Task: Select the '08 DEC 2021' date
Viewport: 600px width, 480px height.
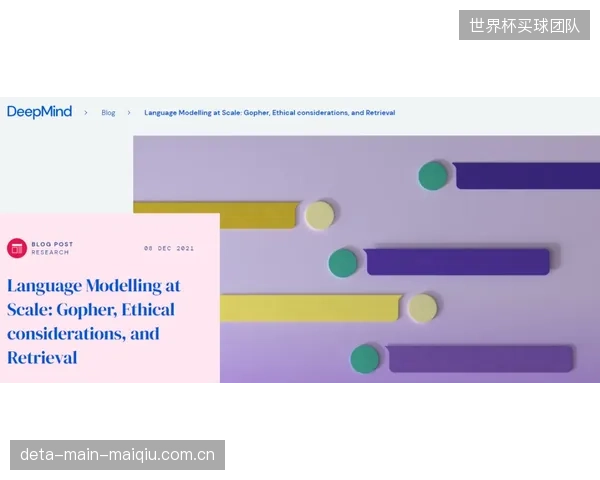Action: coord(169,248)
